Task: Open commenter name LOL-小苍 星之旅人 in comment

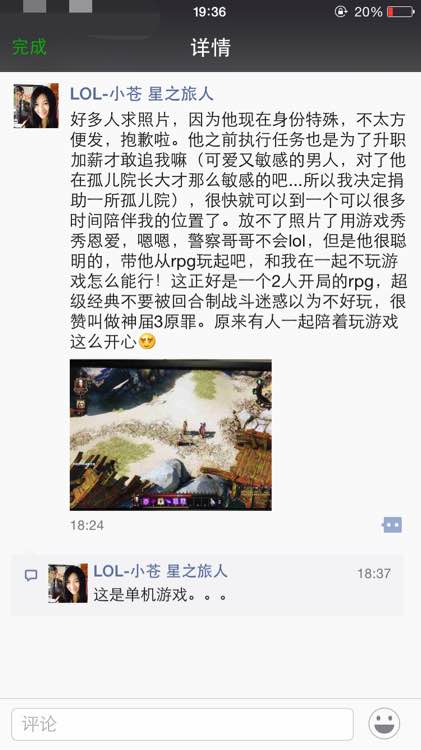Action: click(x=160, y=571)
